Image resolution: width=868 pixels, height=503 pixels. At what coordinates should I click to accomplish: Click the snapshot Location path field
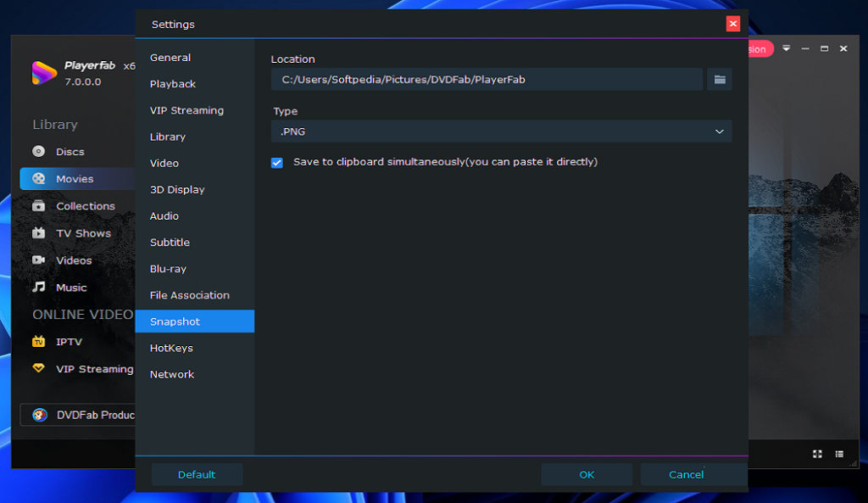pos(487,80)
